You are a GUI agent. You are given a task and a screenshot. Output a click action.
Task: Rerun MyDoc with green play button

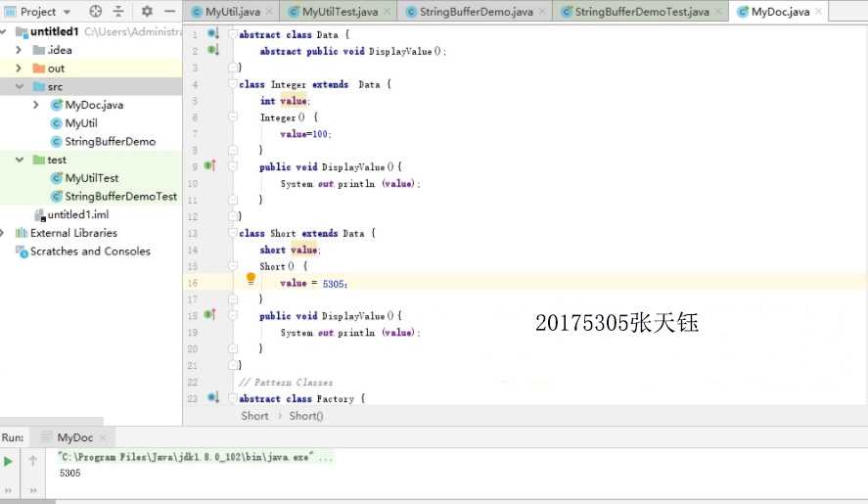[8, 461]
